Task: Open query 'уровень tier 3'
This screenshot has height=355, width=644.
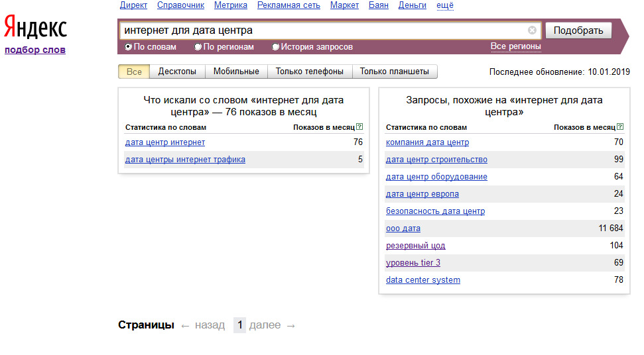Action: (x=413, y=263)
